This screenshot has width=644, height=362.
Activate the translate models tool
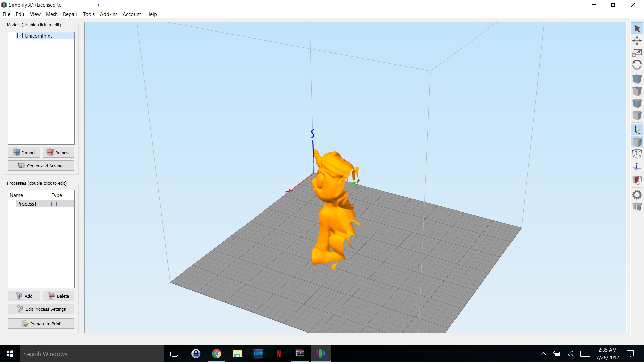[637, 41]
